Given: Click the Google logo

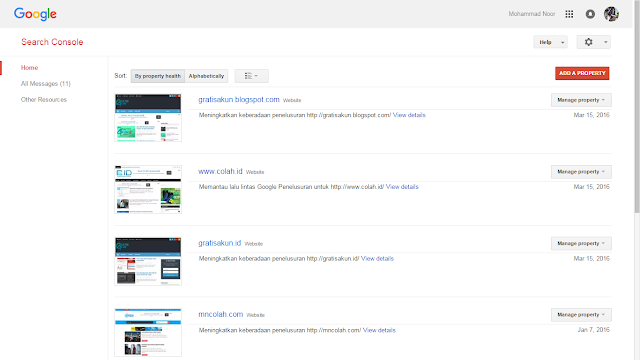Looking at the screenshot, I should click(35, 14).
